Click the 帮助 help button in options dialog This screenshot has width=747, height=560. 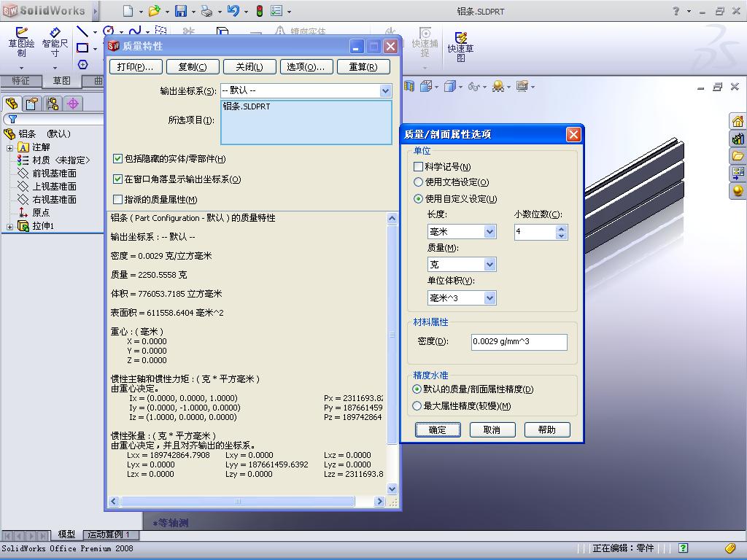(547, 429)
